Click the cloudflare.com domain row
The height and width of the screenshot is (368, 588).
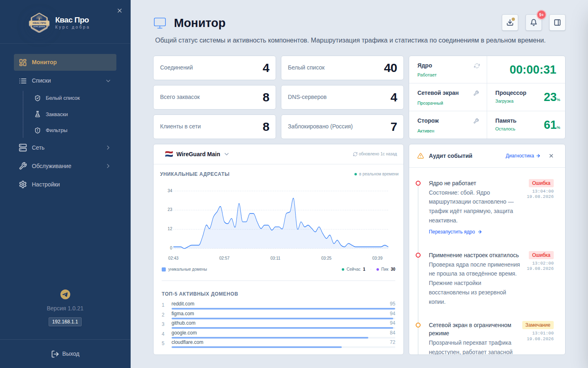pos(278,343)
